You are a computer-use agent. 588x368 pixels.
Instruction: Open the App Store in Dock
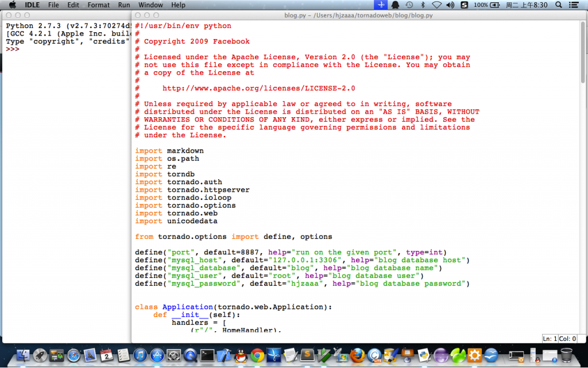tap(157, 355)
